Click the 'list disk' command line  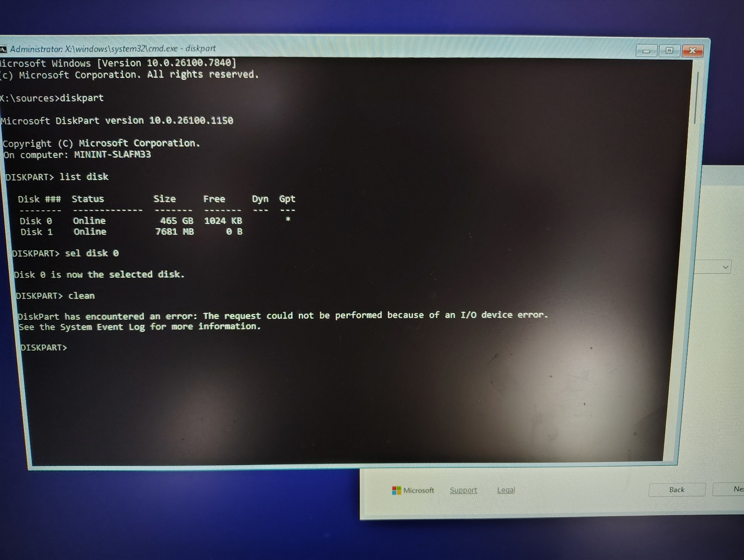(57, 177)
